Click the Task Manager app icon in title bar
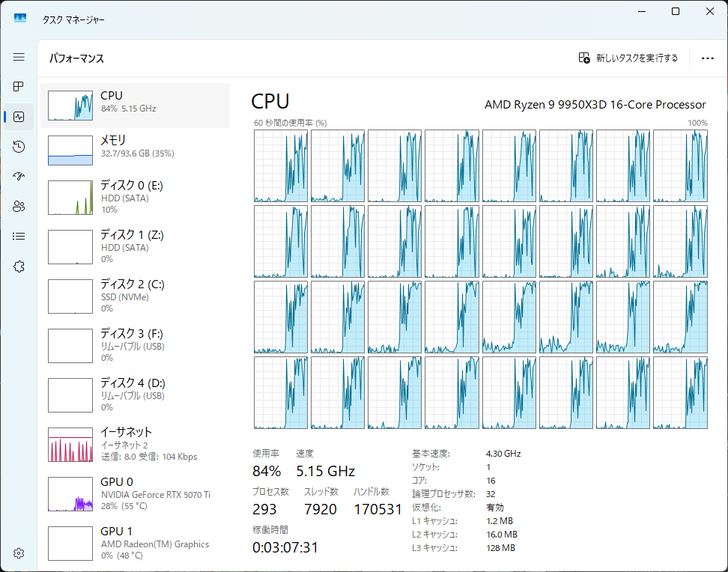The width and height of the screenshot is (728, 572). pos(20,19)
